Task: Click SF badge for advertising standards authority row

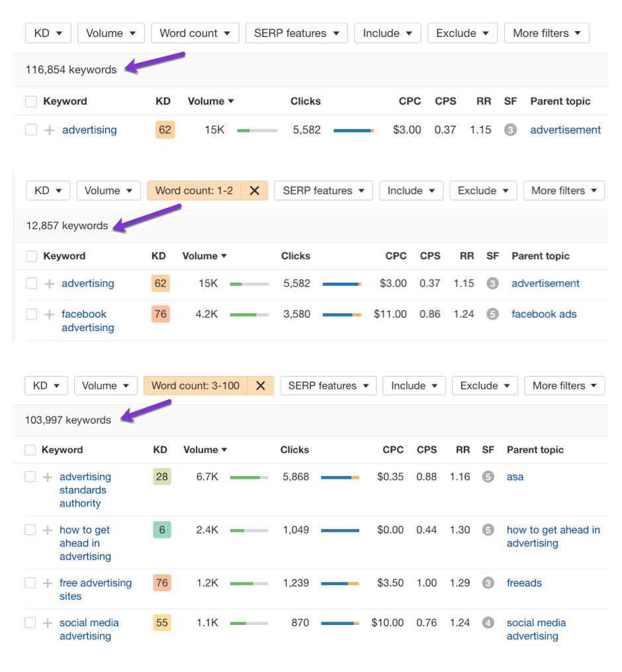Action: [x=488, y=477]
